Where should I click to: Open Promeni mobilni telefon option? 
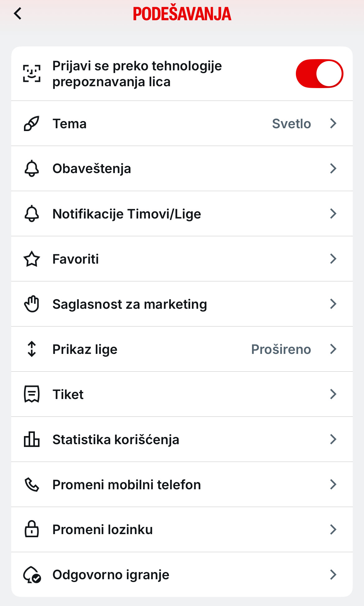(182, 485)
